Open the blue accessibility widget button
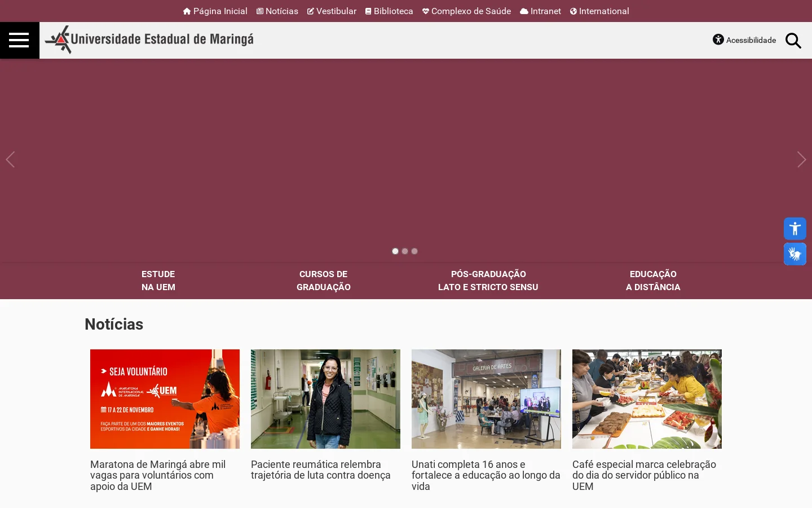The height and width of the screenshot is (508, 812). (795, 229)
